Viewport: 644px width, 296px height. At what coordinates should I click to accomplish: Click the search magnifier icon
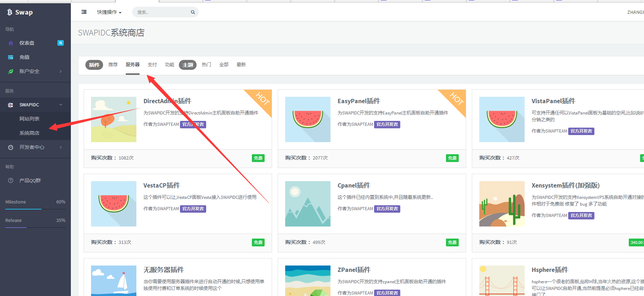pos(193,12)
